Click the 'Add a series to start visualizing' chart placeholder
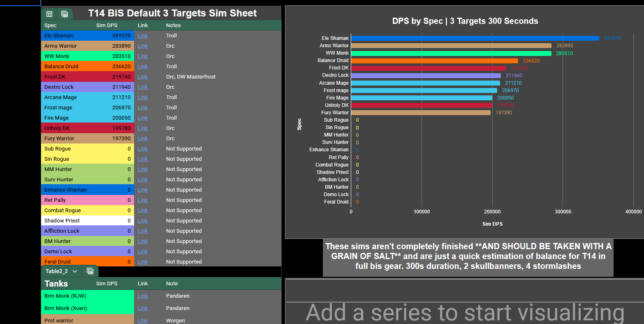The width and height of the screenshot is (644, 324). (465, 312)
